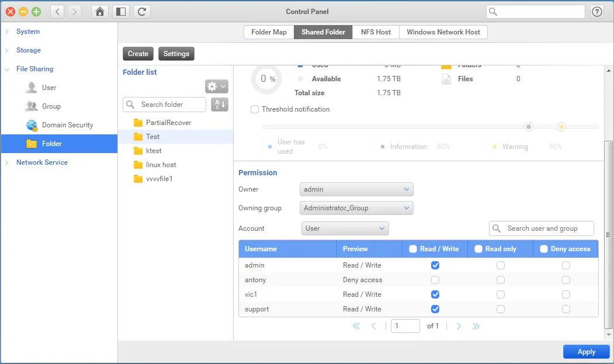614x364 pixels.
Task: Switch to Windows Network Host tab
Action: click(x=443, y=32)
